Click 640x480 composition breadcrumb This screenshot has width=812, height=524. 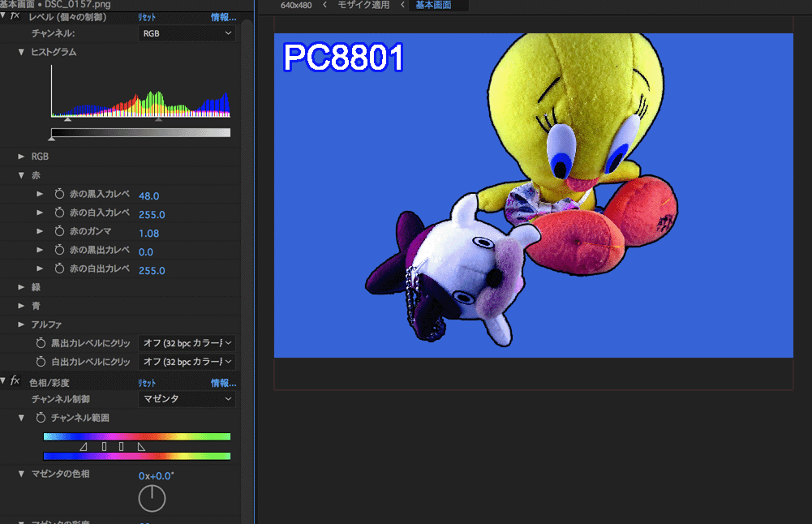point(296,5)
